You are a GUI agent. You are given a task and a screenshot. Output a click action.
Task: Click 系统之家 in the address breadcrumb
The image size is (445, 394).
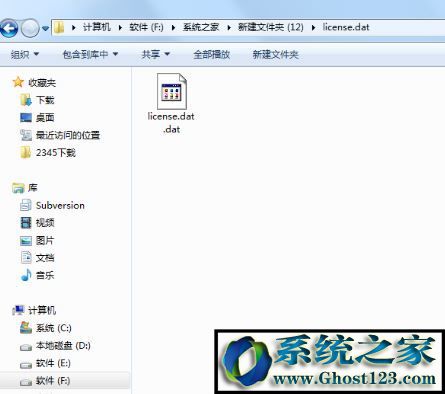tap(201, 27)
